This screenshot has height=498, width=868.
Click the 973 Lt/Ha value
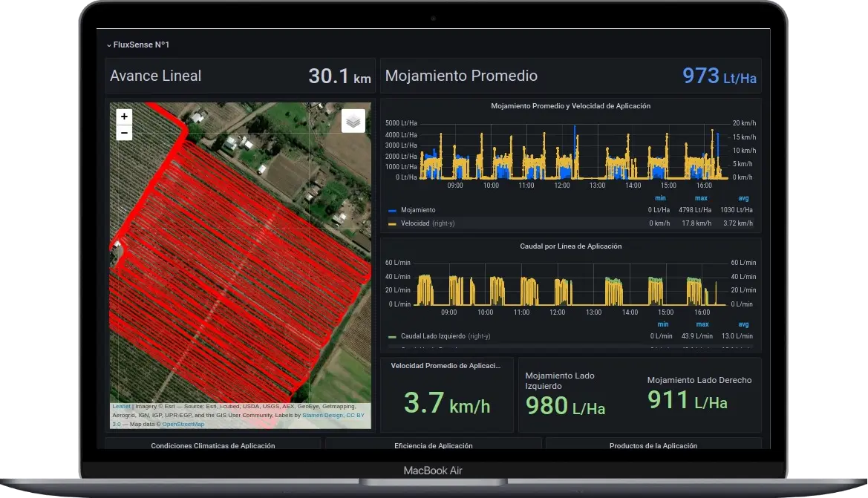click(x=719, y=76)
